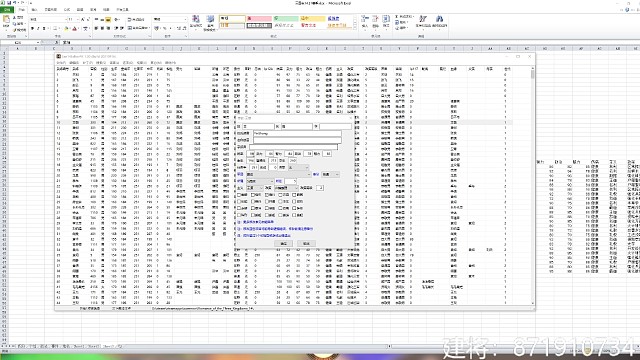
Task: Click the dialog's left confirm button
Action: [283, 244]
